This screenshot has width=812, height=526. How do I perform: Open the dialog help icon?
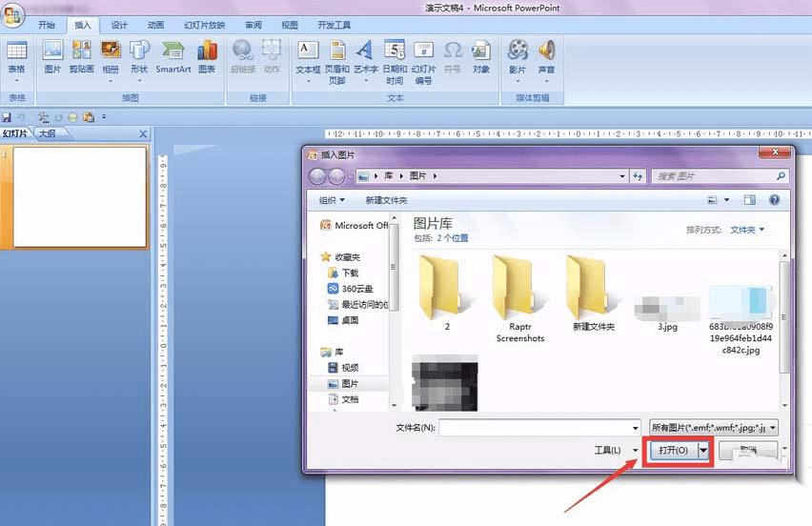click(774, 200)
